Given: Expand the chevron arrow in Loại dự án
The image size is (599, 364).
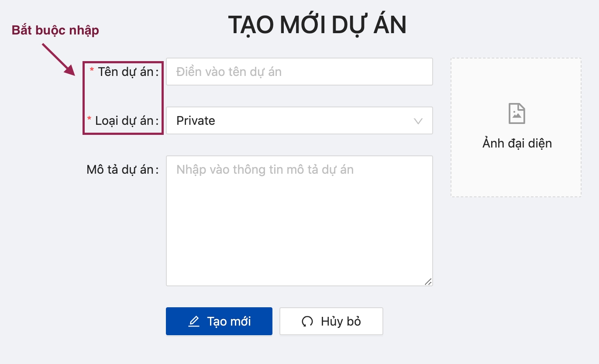Looking at the screenshot, I should [x=418, y=121].
